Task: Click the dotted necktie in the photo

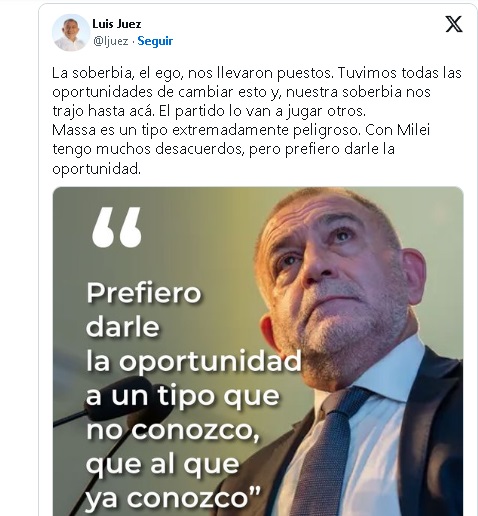Action: 321,457
